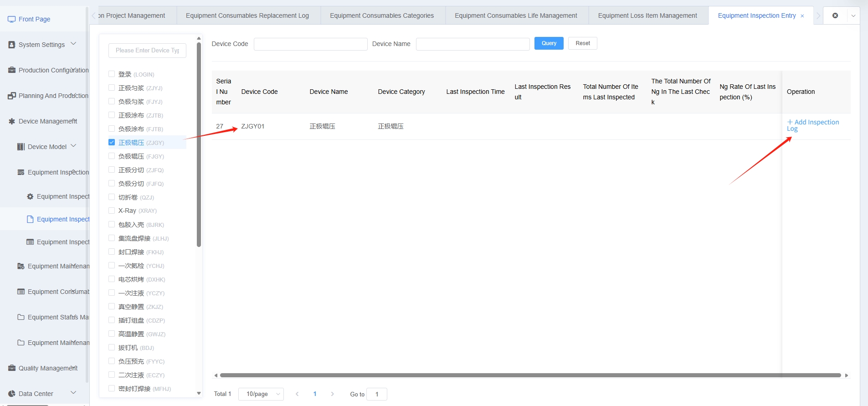Image resolution: width=868 pixels, height=406 pixels.
Task: Click the list icon of third Equipment Inspect item
Action: 30,242
